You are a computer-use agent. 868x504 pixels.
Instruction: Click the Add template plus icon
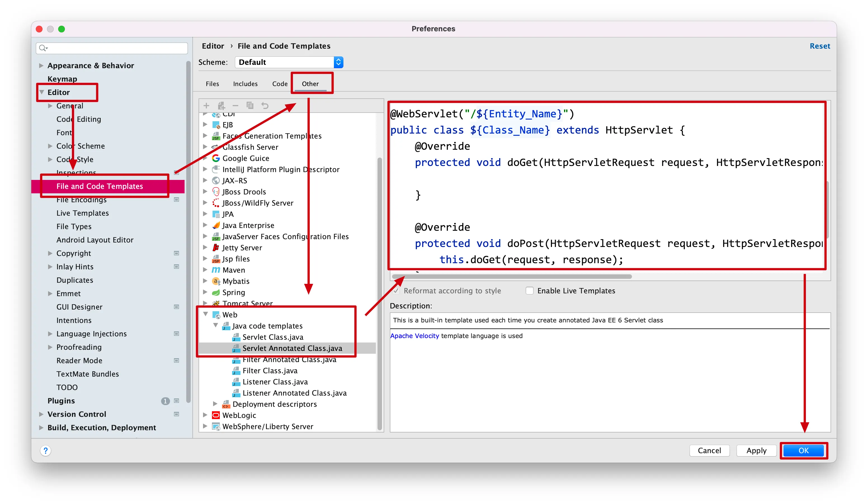206,106
